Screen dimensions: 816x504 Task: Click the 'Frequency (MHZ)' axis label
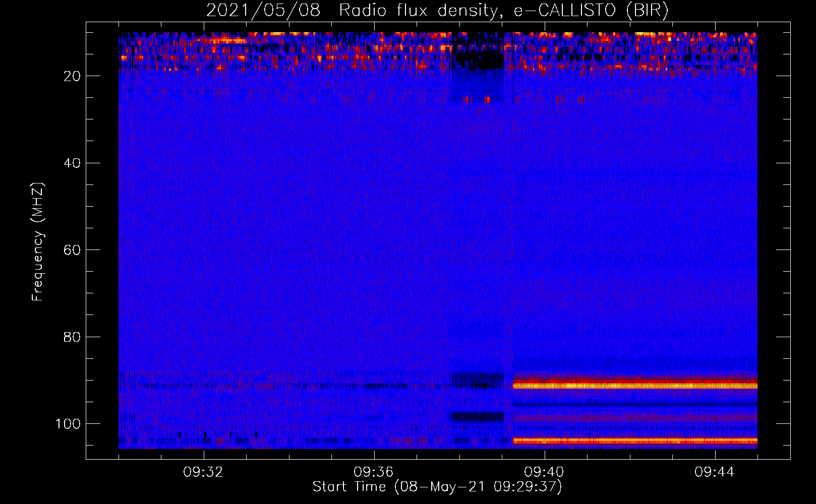pos(38,242)
